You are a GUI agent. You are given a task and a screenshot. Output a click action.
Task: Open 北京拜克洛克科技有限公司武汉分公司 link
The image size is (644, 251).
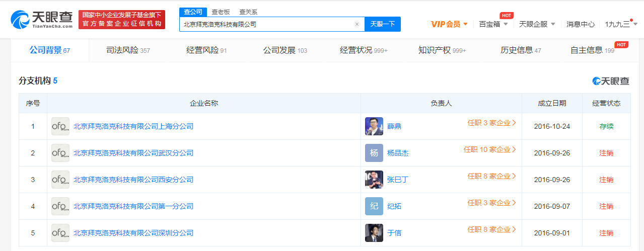133,153
